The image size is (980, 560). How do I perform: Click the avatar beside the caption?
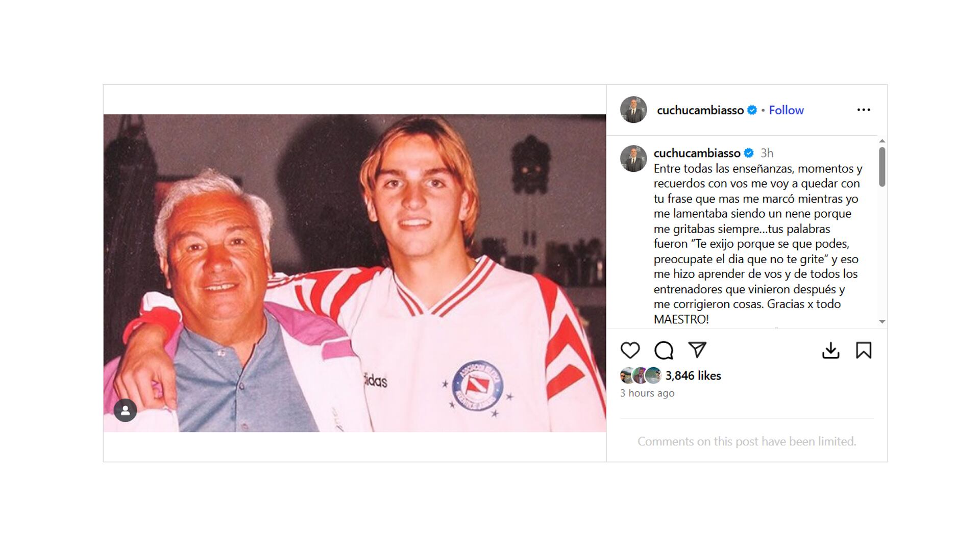[633, 159]
